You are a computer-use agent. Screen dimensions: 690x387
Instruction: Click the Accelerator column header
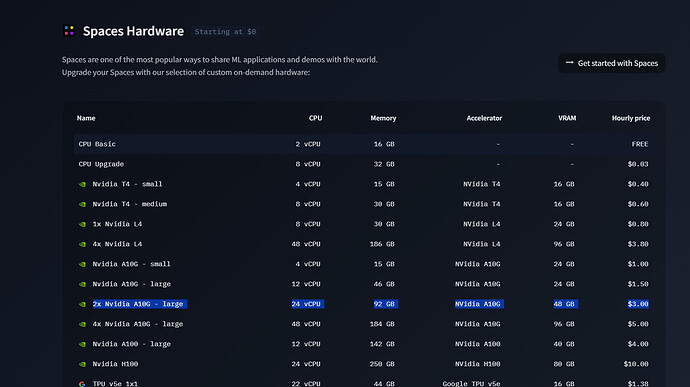tap(484, 118)
